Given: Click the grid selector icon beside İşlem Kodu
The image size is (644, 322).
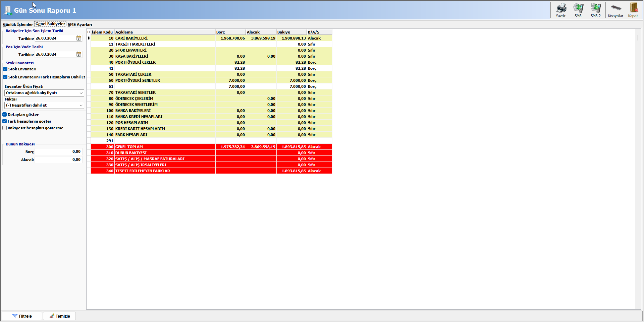Looking at the screenshot, I should [x=89, y=32].
